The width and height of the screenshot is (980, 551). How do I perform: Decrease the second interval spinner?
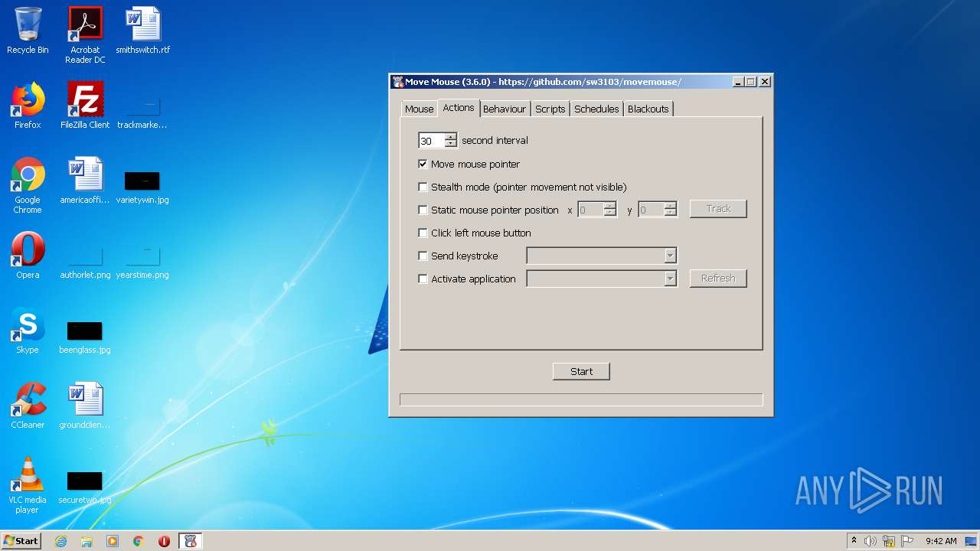[450, 144]
